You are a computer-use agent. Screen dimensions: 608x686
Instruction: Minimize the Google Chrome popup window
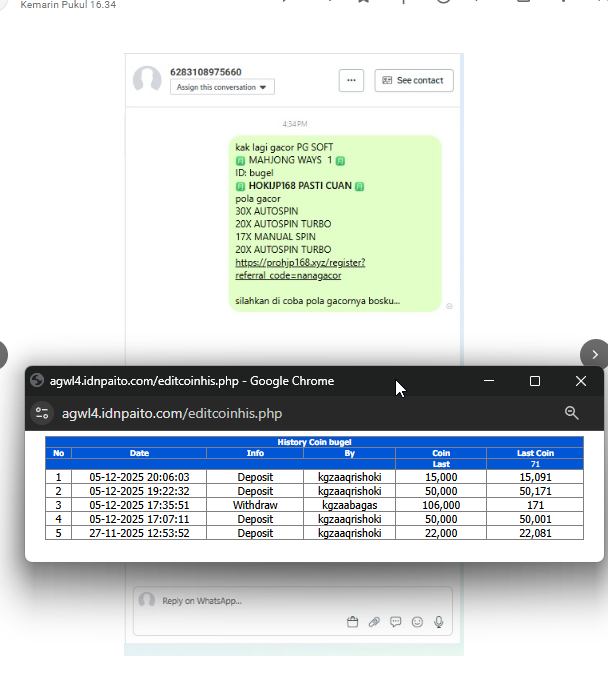pyautogui.click(x=489, y=381)
